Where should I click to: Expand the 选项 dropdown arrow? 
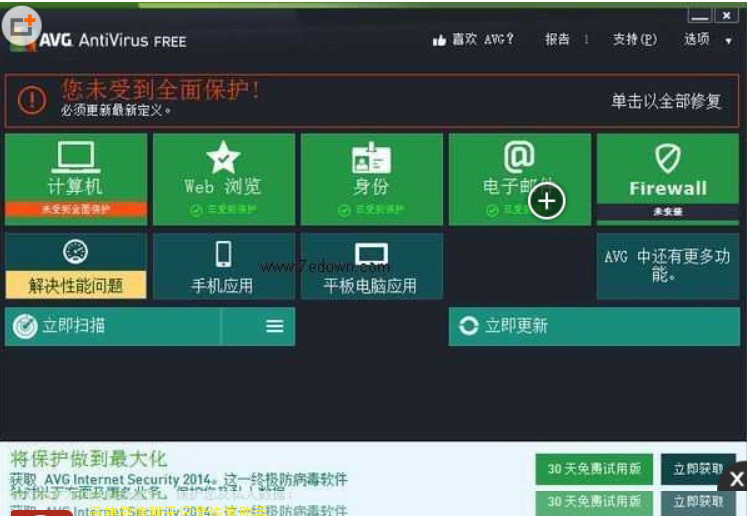tap(728, 41)
